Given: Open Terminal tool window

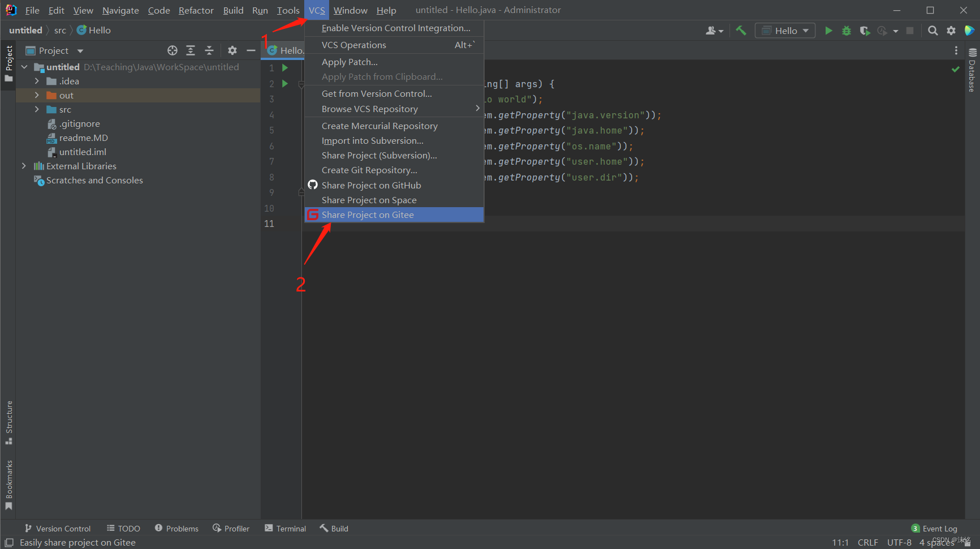Looking at the screenshot, I should click(x=285, y=528).
